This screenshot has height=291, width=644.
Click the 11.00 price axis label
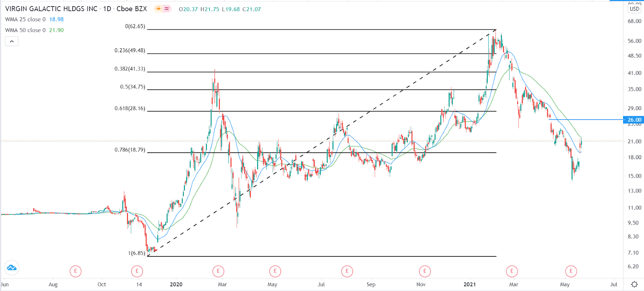click(634, 208)
